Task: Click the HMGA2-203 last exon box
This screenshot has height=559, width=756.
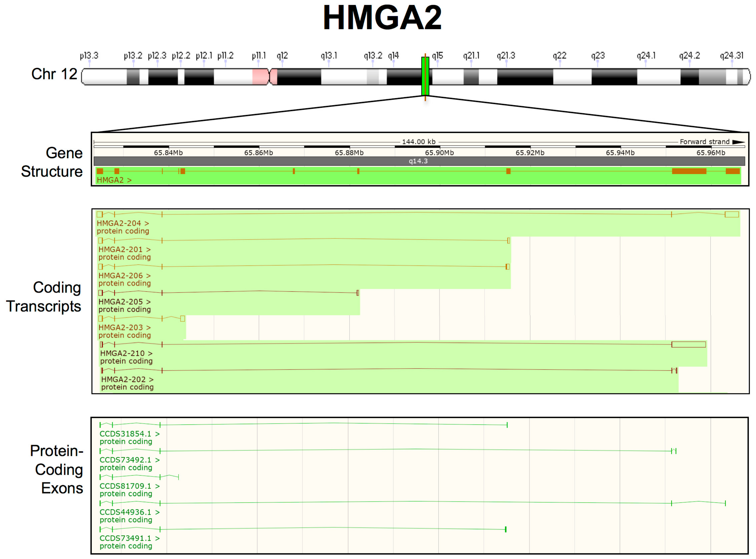Action: (182, 318)
